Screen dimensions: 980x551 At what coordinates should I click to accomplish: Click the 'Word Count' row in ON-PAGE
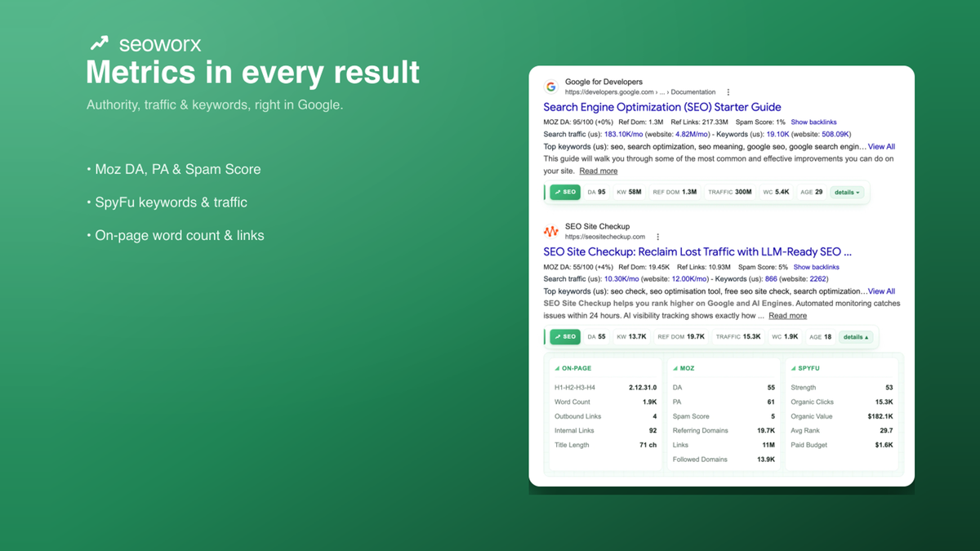click(x=605, y=402)
